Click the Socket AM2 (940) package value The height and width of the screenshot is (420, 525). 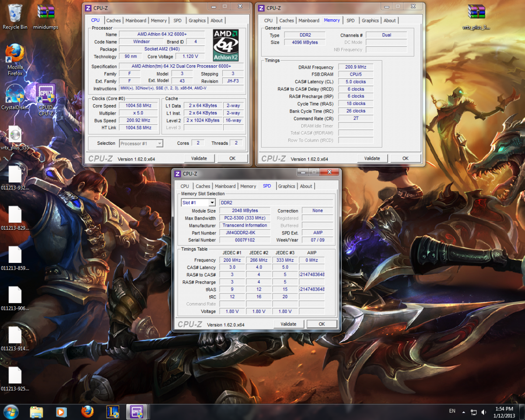coord(162,49)
